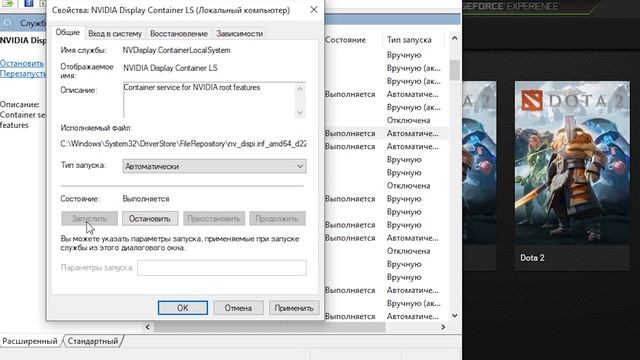640x360 pixels.
Task: Click horizontal scrollbar right arrow
Action: click(x=443, y=327)
